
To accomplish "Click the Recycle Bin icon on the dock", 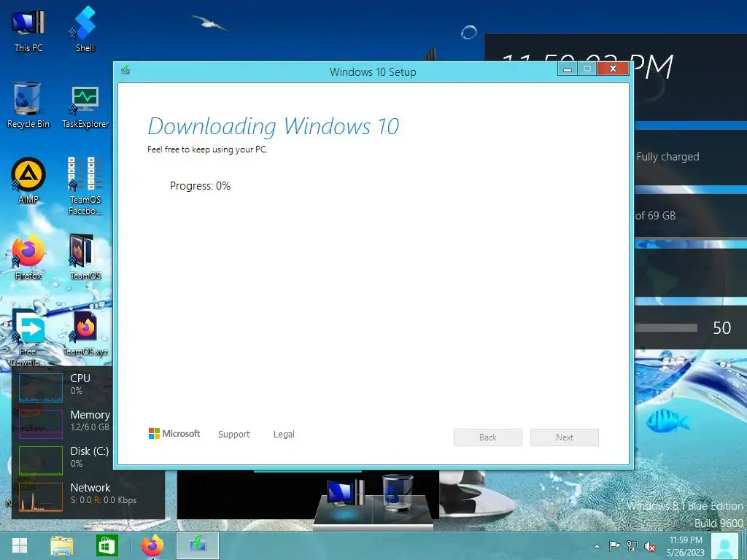I will point(398,492).
